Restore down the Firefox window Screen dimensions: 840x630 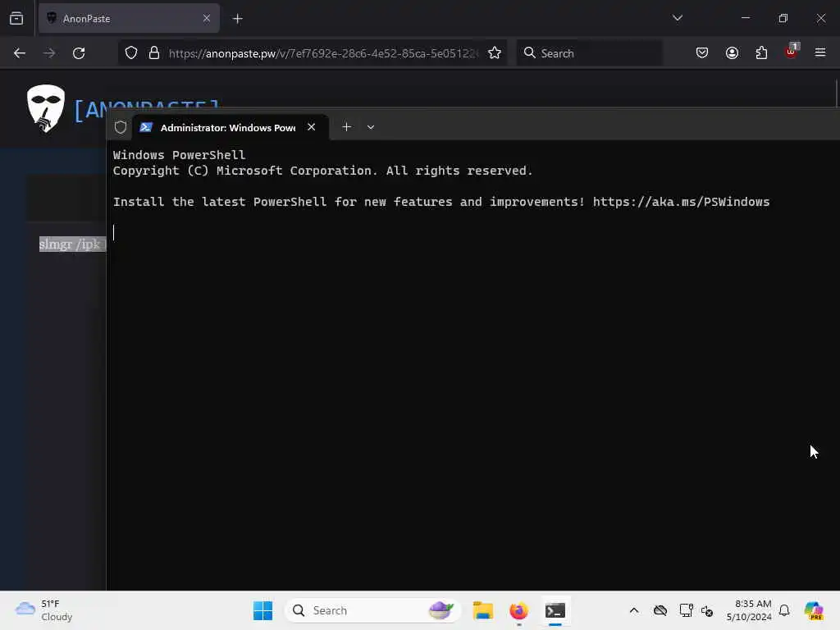point(783,18)
